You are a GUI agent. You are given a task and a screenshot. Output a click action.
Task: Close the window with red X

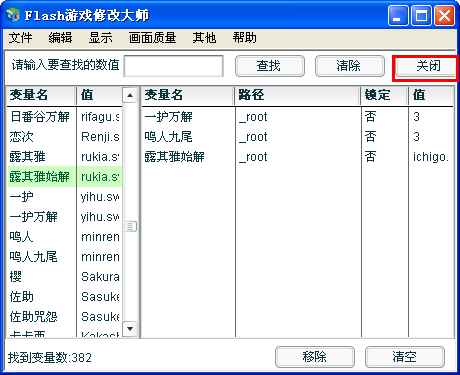click(444, 16)
